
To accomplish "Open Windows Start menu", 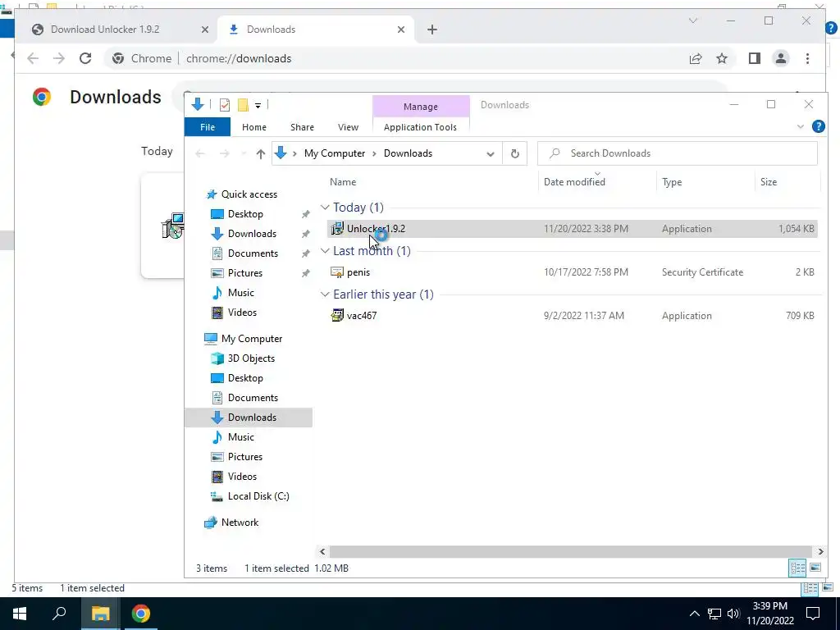I will pyautogui.click(x=20, y=614).
